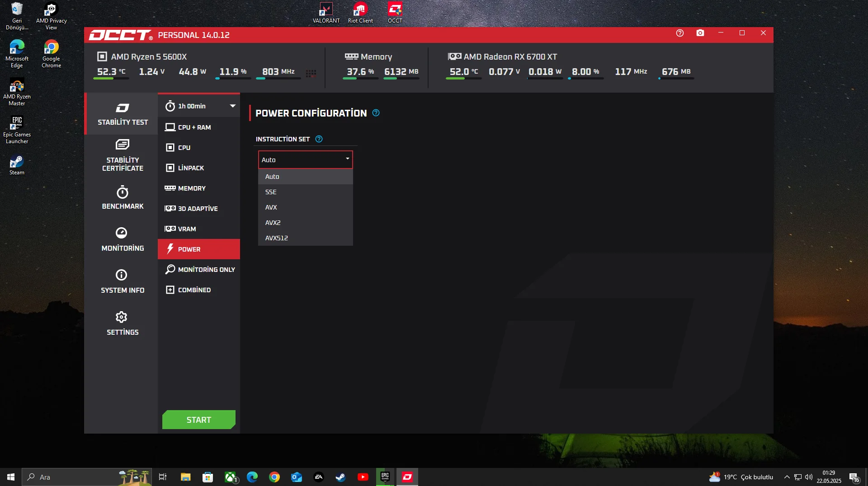Open the notification center icon
The width and height of the screenshot is (868, 486).
click(x=854, y=477)
